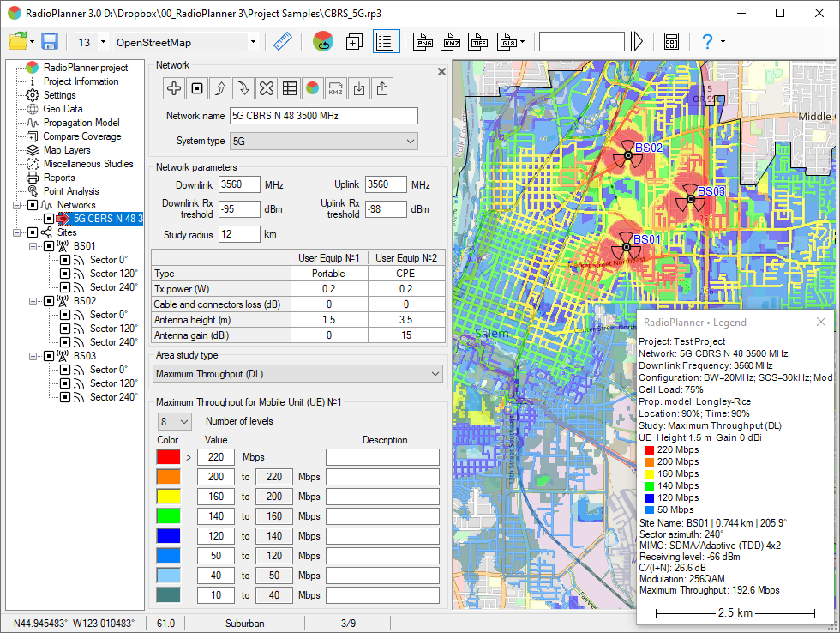Run the calculation with the calculator icon
This screenshot has width=840, height=633.
coord(671,41)
